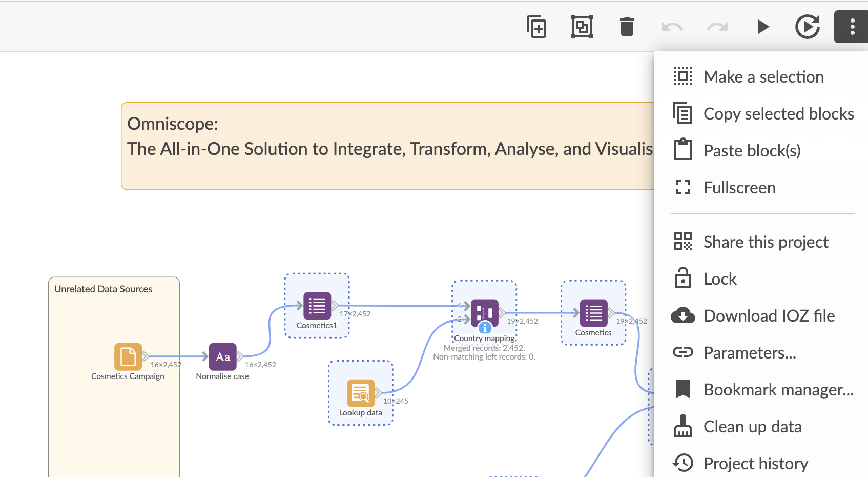Click the Cosmetics Campaign label
The image size is (868, 477).
(x=128, y=376)
